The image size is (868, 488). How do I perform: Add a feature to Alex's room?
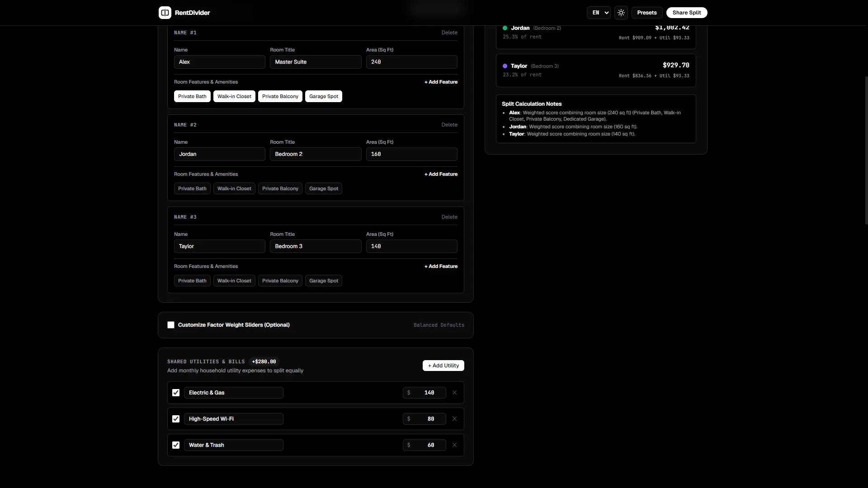441,82
